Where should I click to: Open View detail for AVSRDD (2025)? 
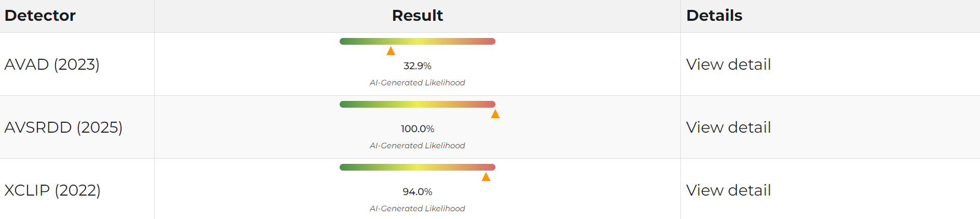pos(728,127)
